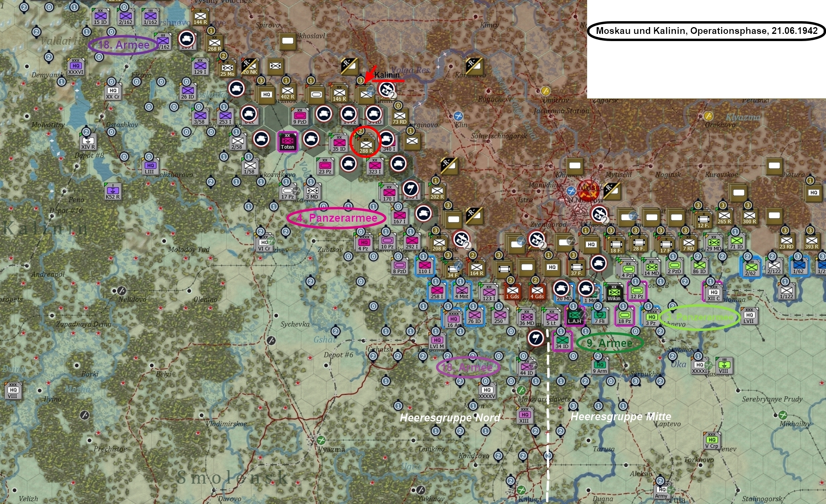Select the 4 Gds guards counter
Viewport: 826px width, 504px height.
coord(537,291)
